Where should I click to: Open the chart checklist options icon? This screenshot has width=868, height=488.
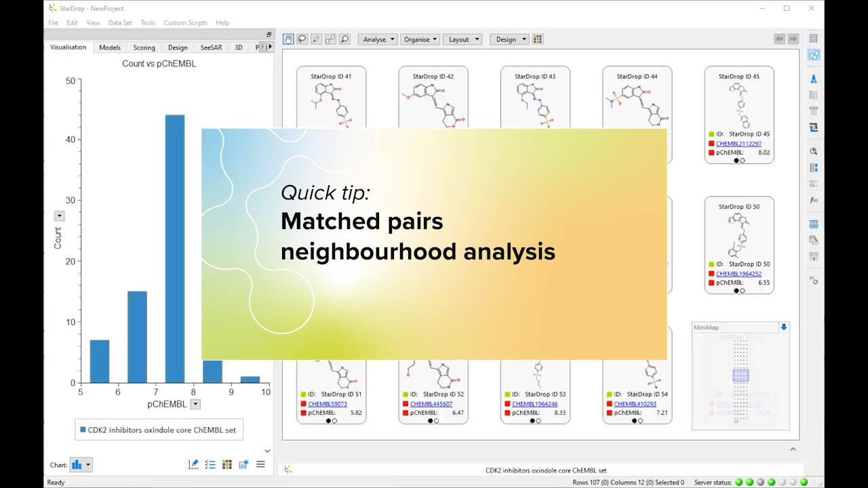click(210, 465)
